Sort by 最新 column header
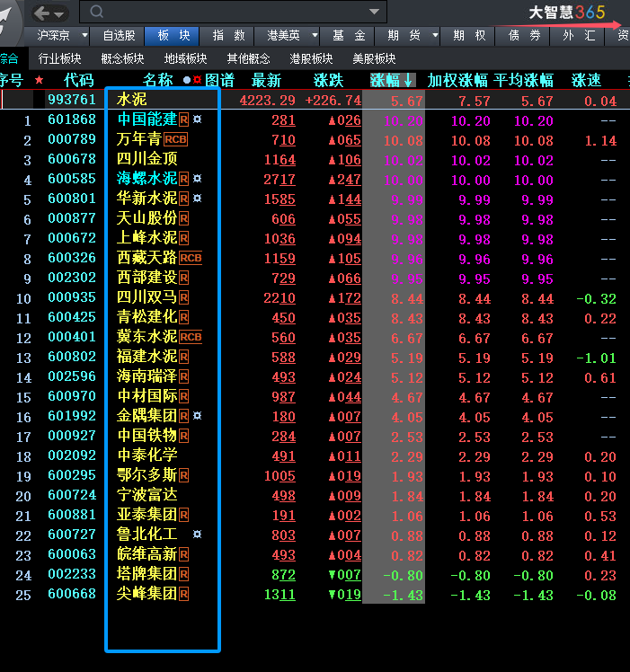The width and height of the screenshot is (630, 672). (x=266, y=80)
